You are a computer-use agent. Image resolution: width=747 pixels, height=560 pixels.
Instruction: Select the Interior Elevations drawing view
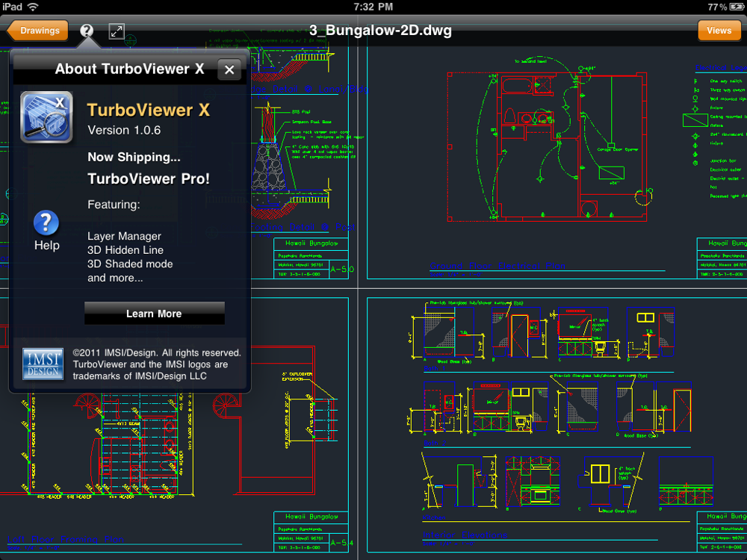point(557,426)
